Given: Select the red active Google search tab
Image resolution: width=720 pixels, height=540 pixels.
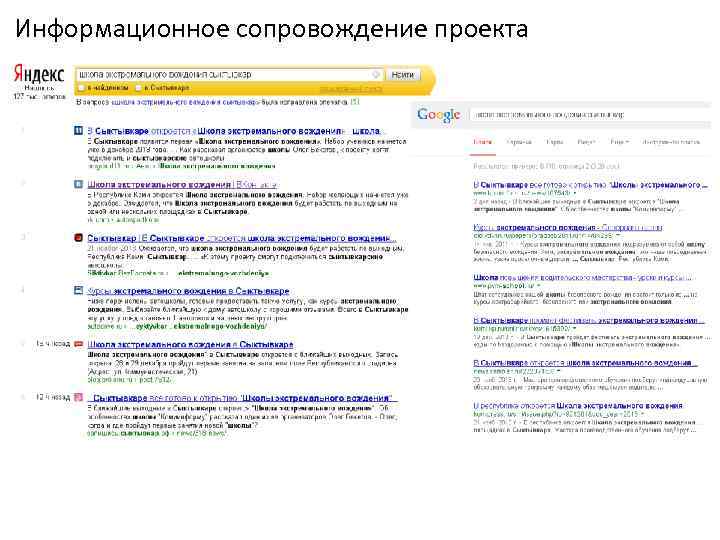Looking at the screenshot, I should click(x=482, y=142).
